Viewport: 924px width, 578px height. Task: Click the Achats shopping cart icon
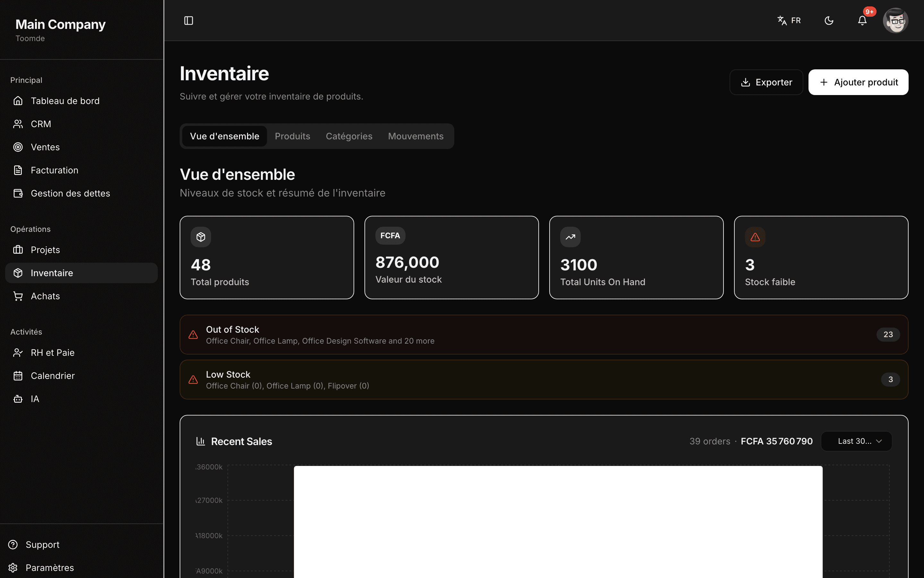[18, 296]
